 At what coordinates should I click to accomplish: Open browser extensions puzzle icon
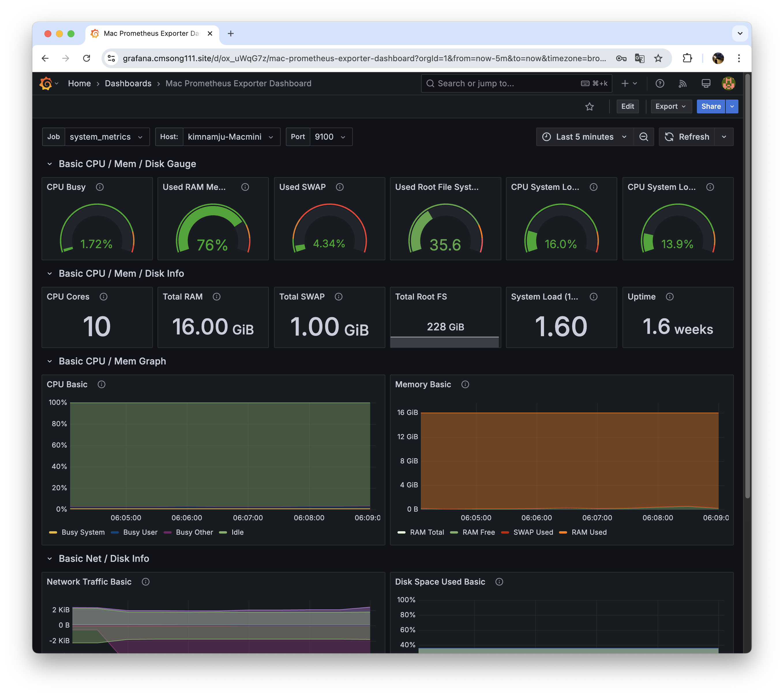point(687,58)
